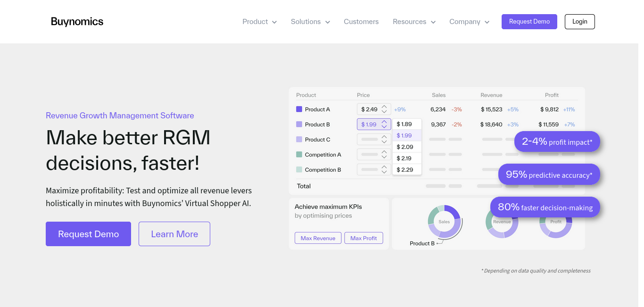The height and width of the screenshot is (307, 644).
Task: Click the revenue value $ 18,640
Action: [492, 124]
